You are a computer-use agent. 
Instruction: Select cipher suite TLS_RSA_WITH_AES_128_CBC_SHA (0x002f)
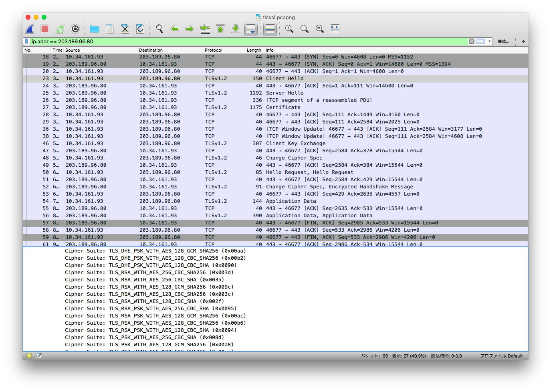pyautogui.click(x=144, y=301)
